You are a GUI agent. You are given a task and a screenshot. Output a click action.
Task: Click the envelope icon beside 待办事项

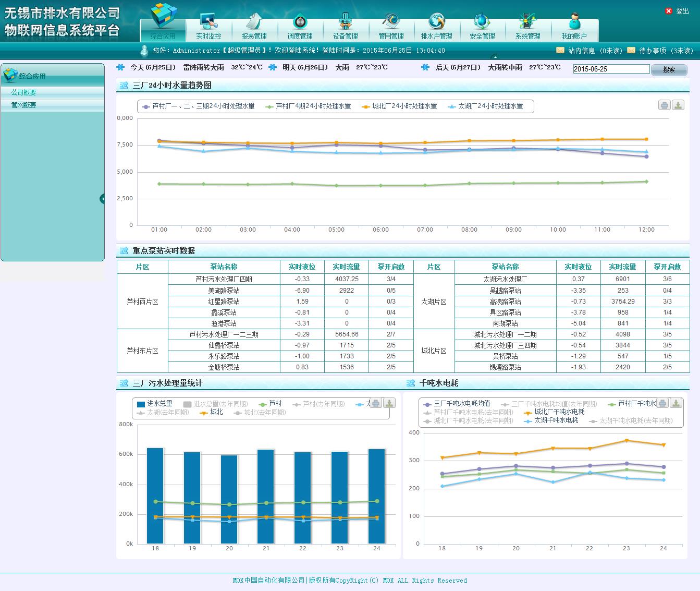pyautogui.click(x=631, y=50)
